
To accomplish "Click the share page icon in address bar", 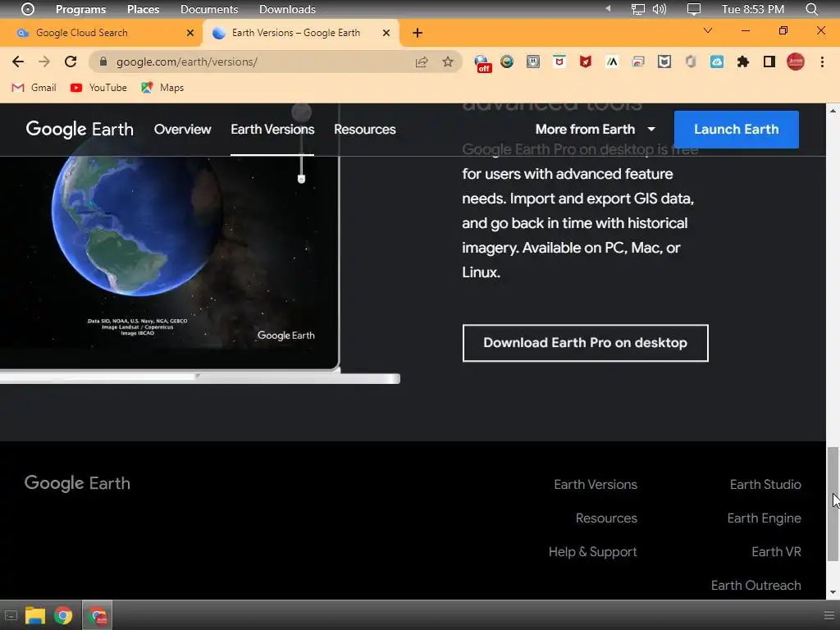I will (x=422, y=62).
